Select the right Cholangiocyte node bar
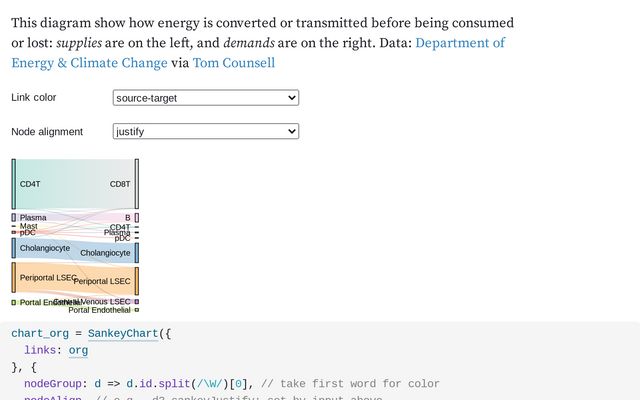This screenshot has width=640, height=400. (x=137, y=252)
